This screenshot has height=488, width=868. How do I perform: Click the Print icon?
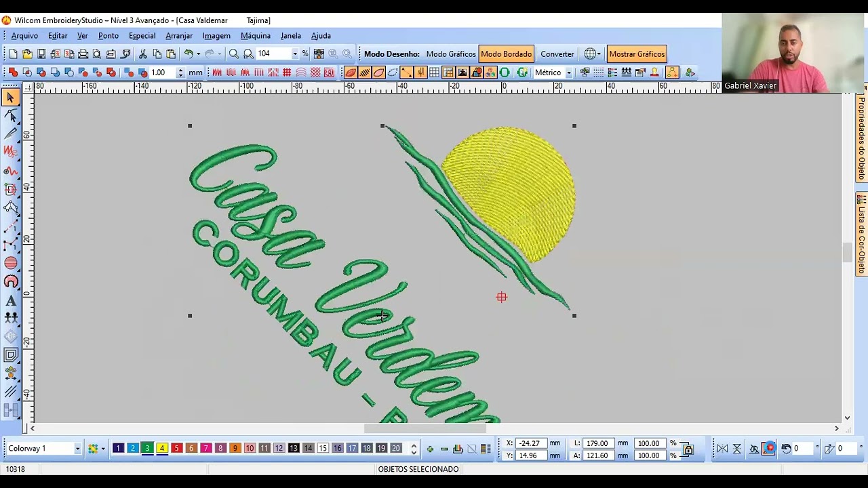pyautogui.click(x=83, y=54)
